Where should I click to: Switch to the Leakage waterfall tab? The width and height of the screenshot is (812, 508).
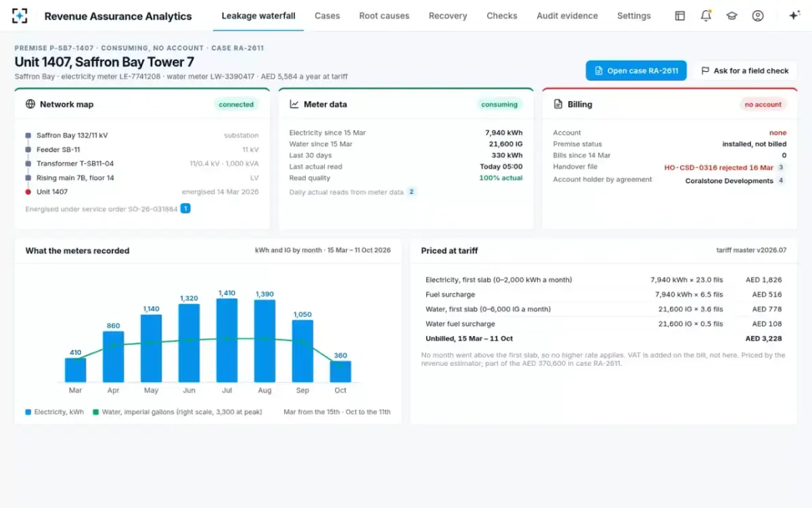tap(258, 16)
